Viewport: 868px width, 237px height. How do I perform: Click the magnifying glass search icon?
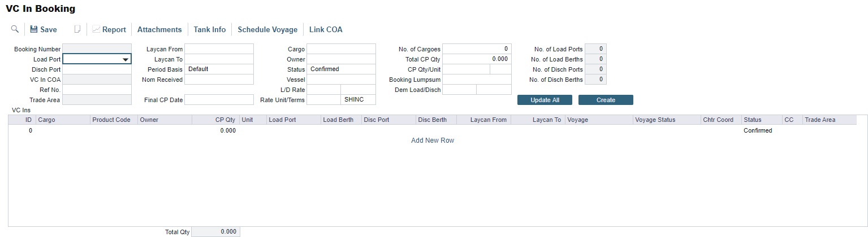coord(15,29)
